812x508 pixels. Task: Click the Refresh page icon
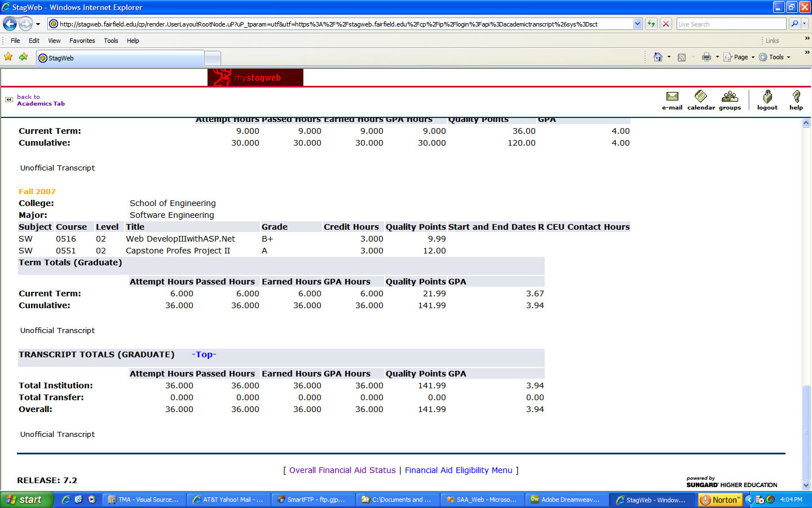click(x=651, y=24)
